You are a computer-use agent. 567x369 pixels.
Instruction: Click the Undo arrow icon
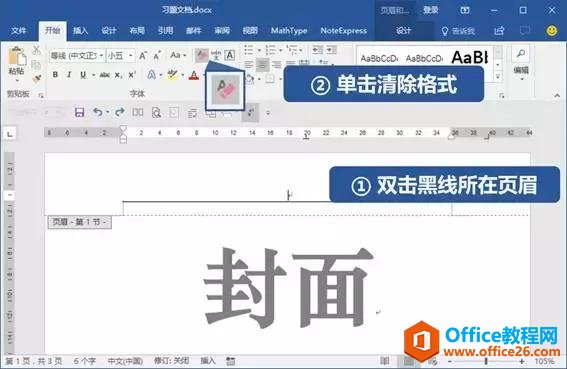coord(98,112)
